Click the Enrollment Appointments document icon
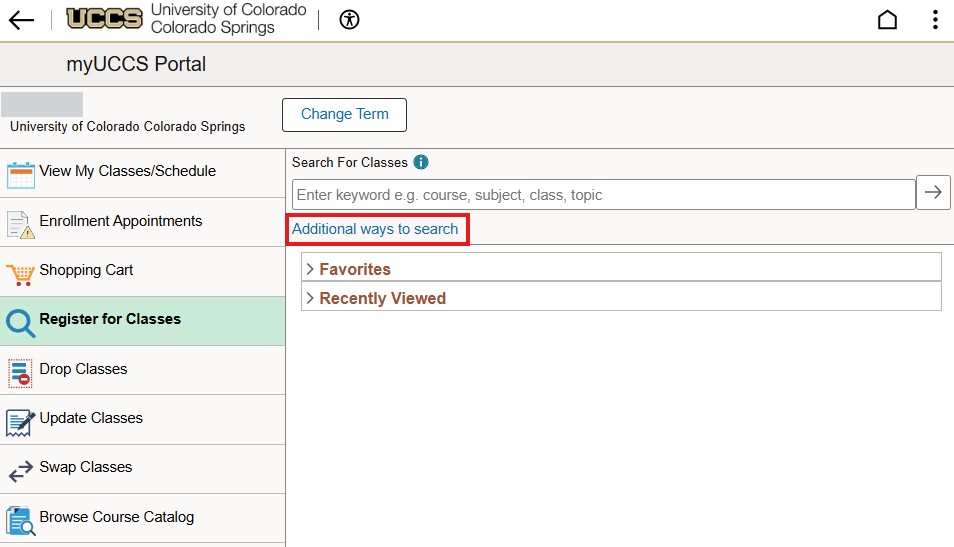This screenshot has width=954, height=547. 20,223
